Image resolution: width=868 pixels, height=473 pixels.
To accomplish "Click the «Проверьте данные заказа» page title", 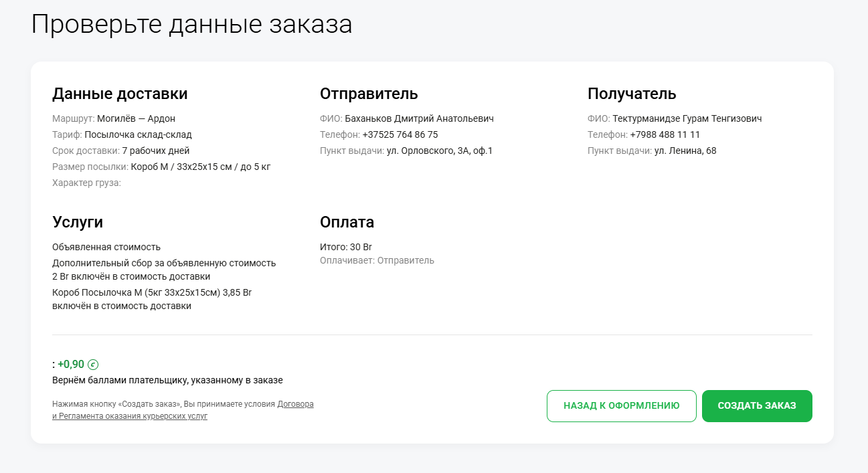I will click(x=191, y=25).
